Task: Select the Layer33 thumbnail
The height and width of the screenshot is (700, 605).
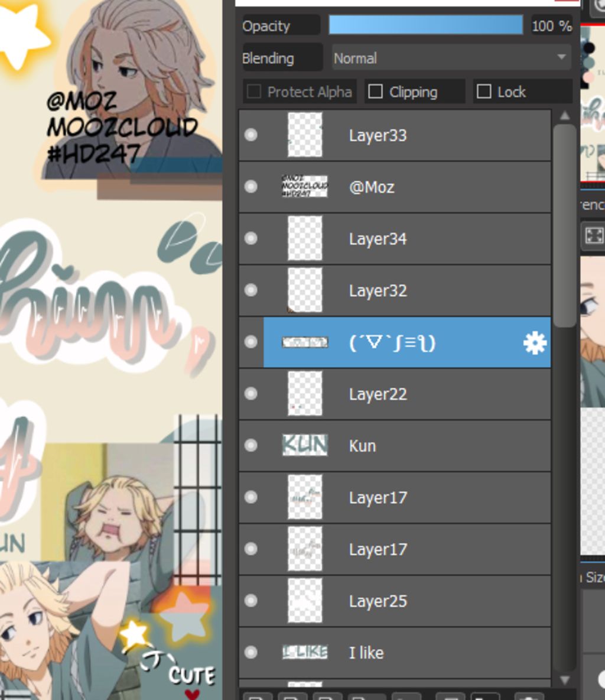Action: [x=305, y=135]
